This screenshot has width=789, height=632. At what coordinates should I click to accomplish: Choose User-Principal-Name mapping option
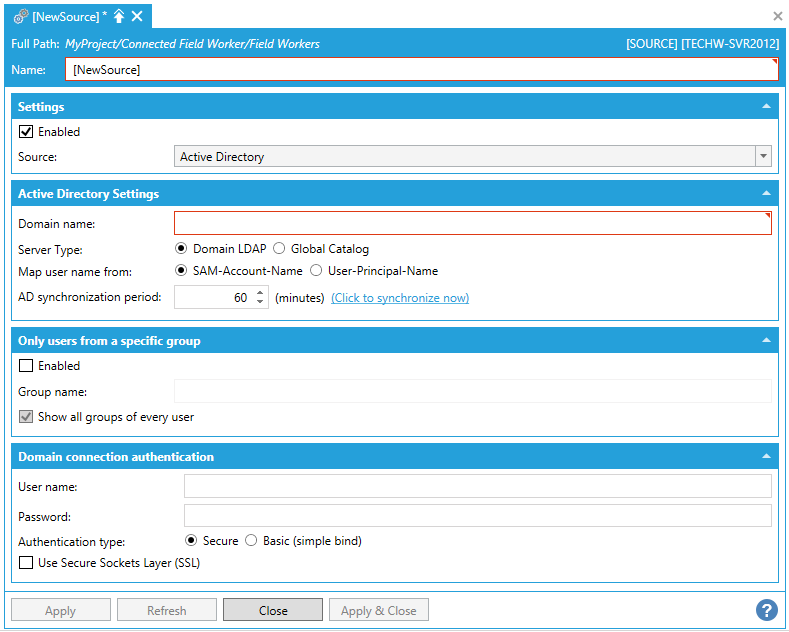(316, 271)
